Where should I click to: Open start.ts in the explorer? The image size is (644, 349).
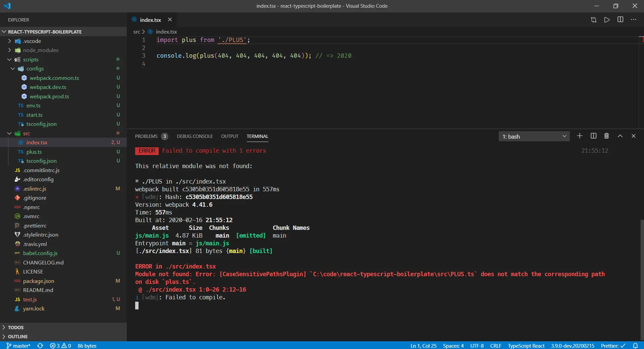(63, 115)
